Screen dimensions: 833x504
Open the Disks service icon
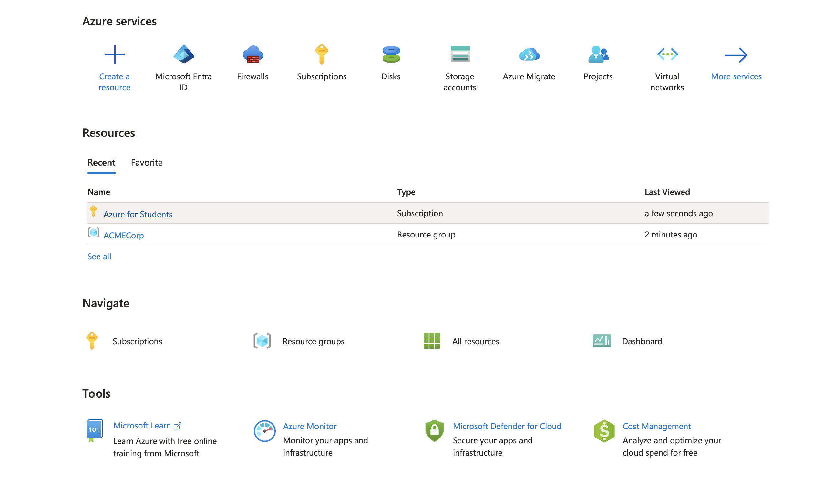pos(391,55)
